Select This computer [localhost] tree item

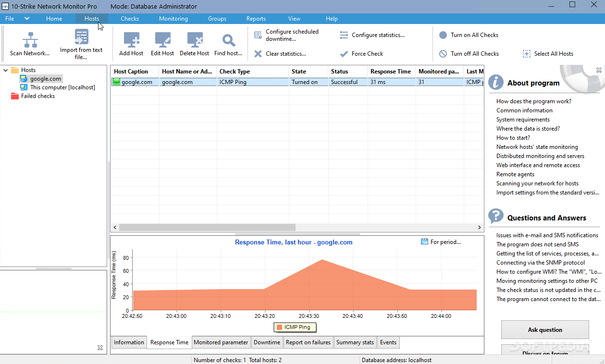(x=58, y=87)
